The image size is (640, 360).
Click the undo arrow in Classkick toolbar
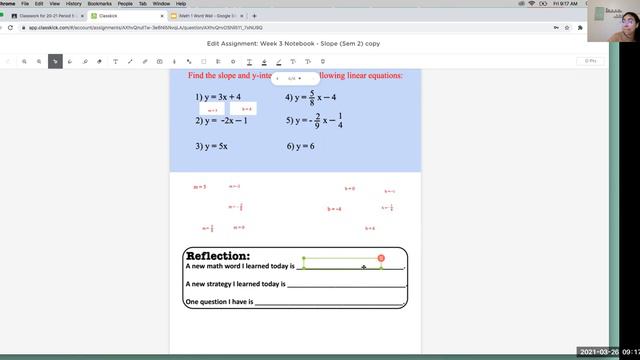point(8,62)
